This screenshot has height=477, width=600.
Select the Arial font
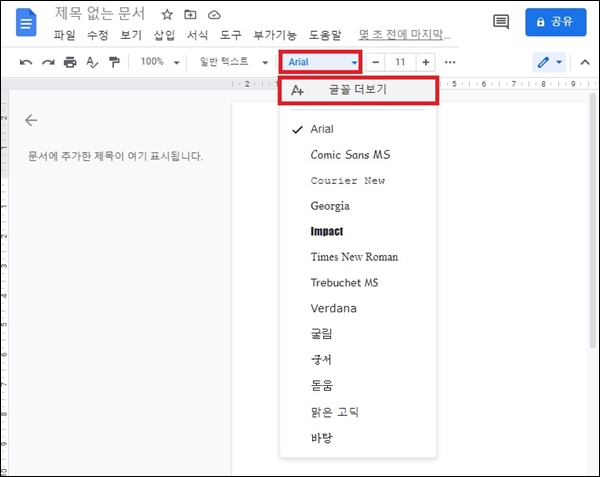coord(358,129)
